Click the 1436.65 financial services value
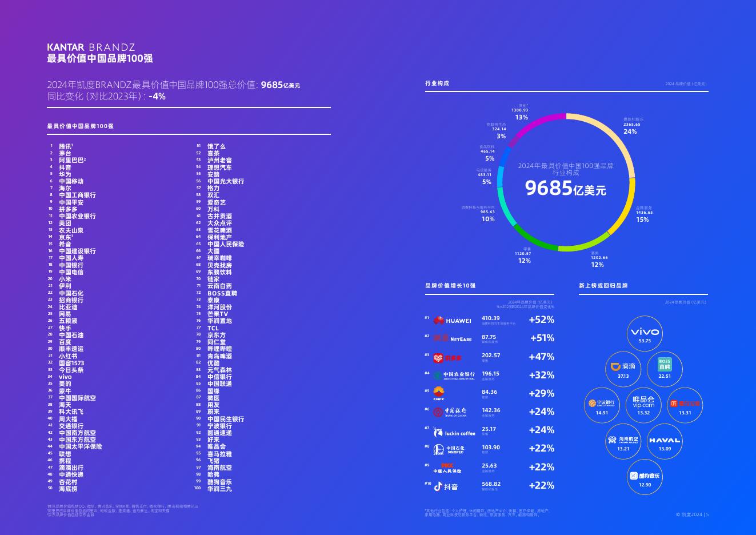 pos(645,213)
